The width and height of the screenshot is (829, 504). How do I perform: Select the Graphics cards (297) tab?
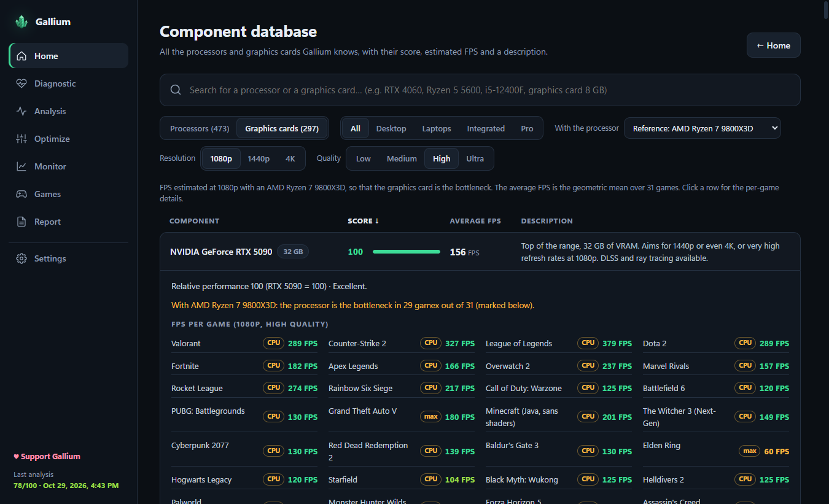point(282,128)
